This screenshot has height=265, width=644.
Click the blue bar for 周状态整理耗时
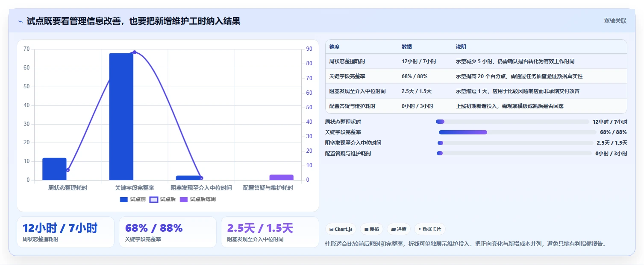(54, 169)
